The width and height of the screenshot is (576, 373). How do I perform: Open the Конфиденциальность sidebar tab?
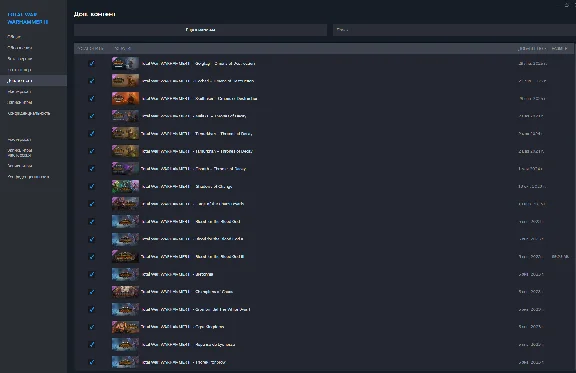pos(29,114)
